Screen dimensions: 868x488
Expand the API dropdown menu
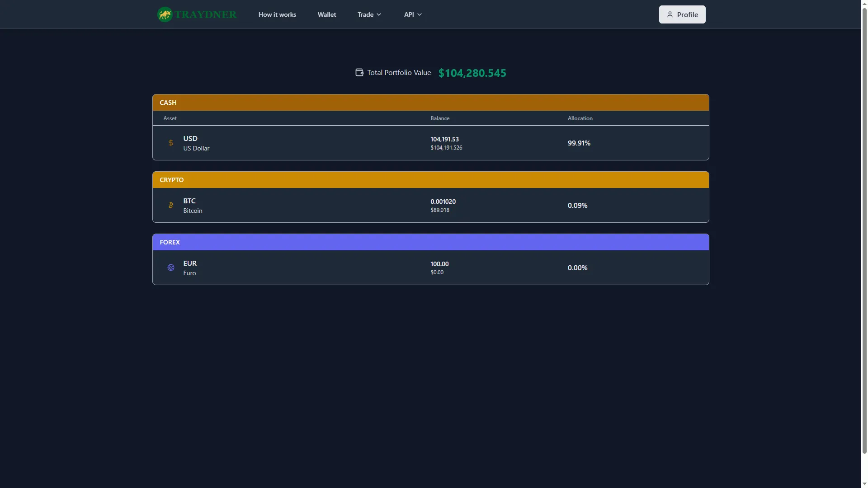[413, 14]
